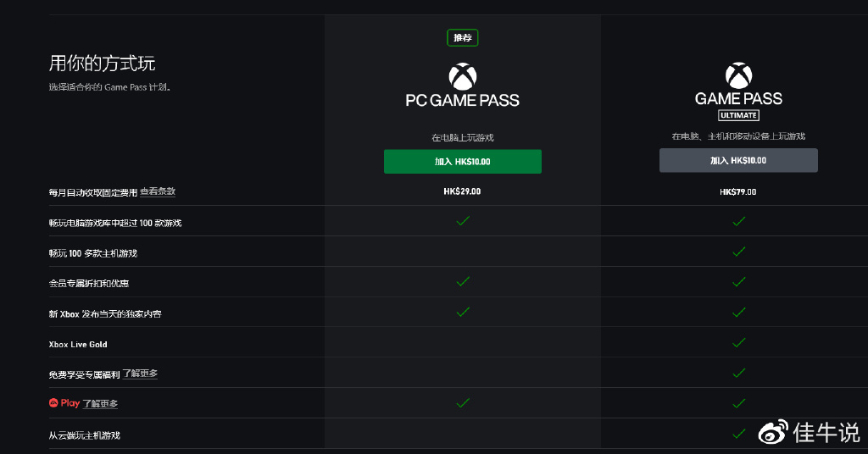This screenshot has height=454, width=868.
Task: Click the HK$79.00 monthly price
Action: (x=738, y=191)
